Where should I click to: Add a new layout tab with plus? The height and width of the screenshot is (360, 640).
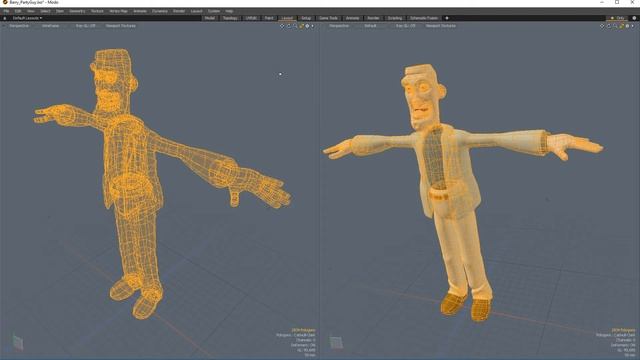447,18
